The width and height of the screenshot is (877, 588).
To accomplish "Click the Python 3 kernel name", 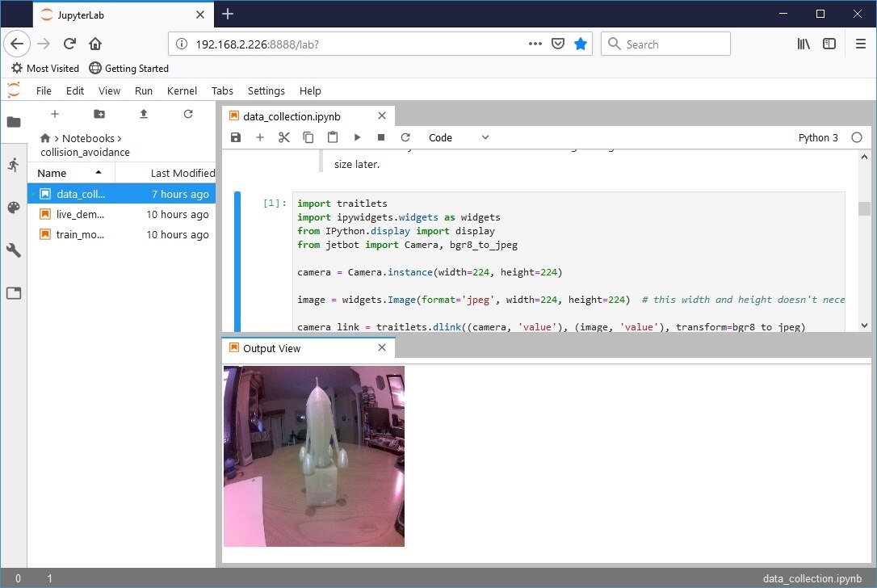I will [818, 137].
